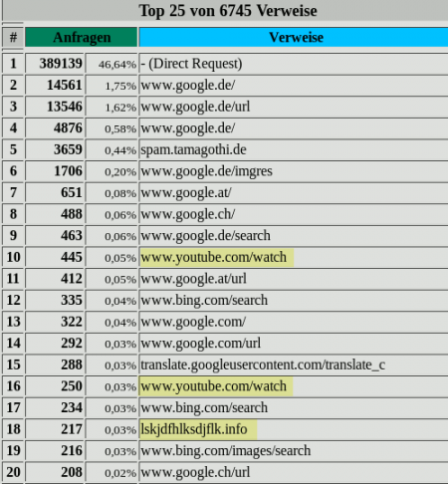Click the highlighted www.youtube.com/watch in row 10
The height and width of the screenshot is (484, 448).
213,257
